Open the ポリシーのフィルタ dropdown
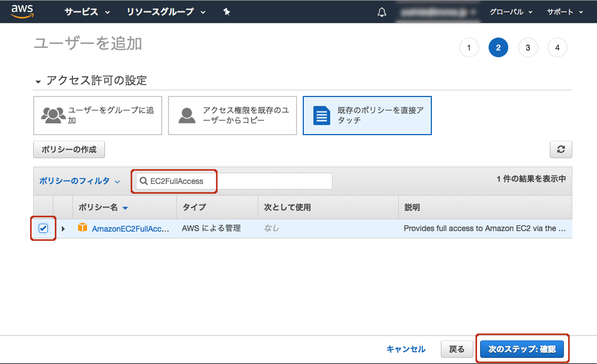This screenshot has height=364, width=597. coord(80,181)
